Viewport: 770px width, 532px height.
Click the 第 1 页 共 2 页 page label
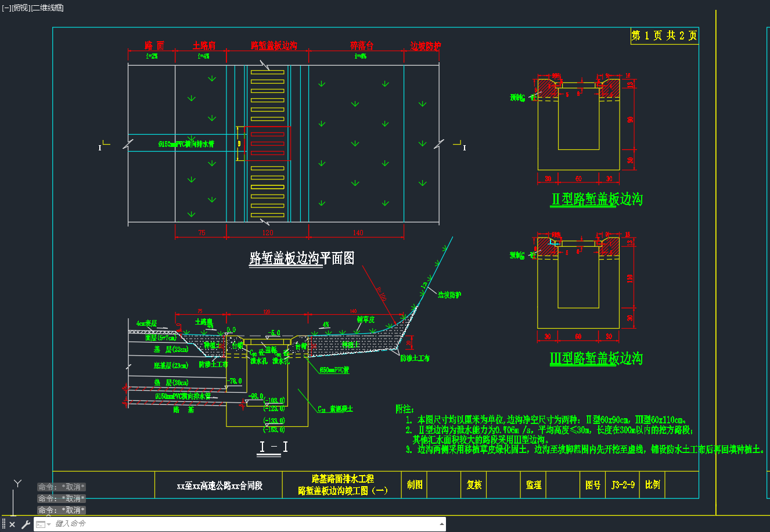(664, 35)
